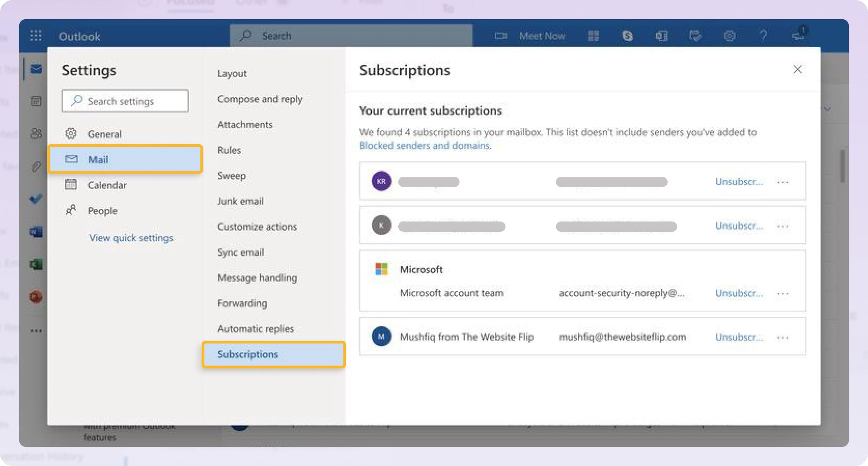Open Skype from the top bar
The height and width of the screenshot is (466, 868).
[628, 36]
